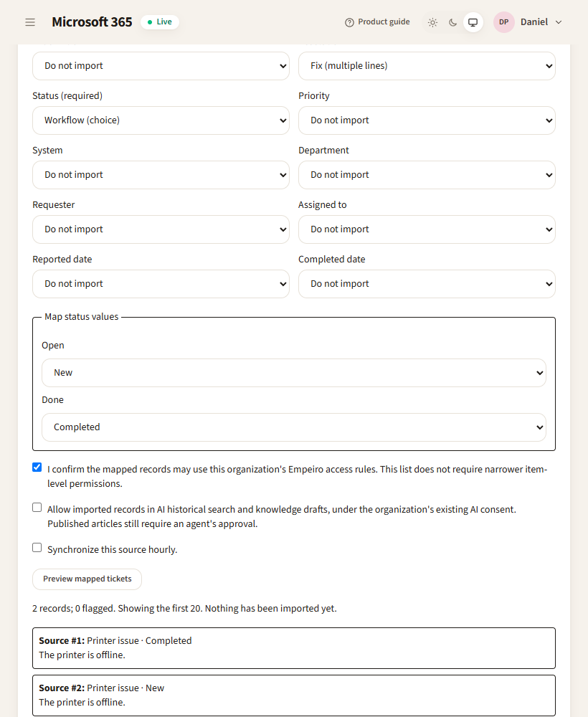The width and height of the screenshot is (588, 717).
Task: Open the Open status mapping dropdown
Action: [x=293, y=373]
